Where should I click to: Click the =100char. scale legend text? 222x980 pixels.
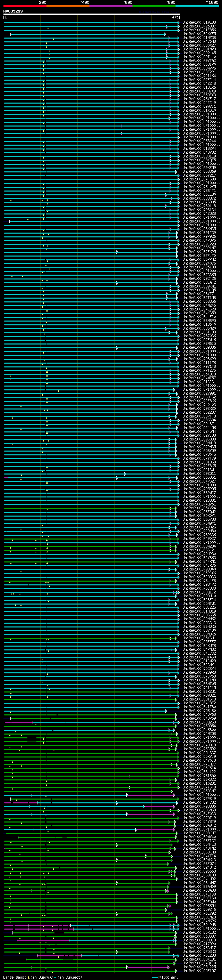169,977
